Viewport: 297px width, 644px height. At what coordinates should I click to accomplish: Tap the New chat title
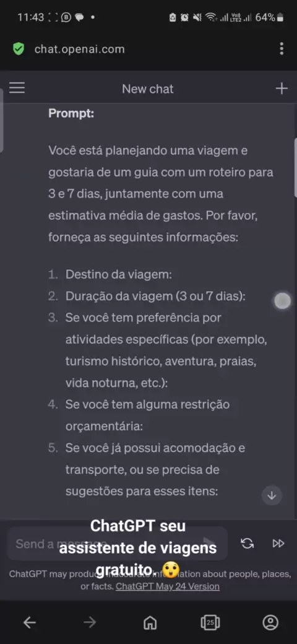pos(148,89)
